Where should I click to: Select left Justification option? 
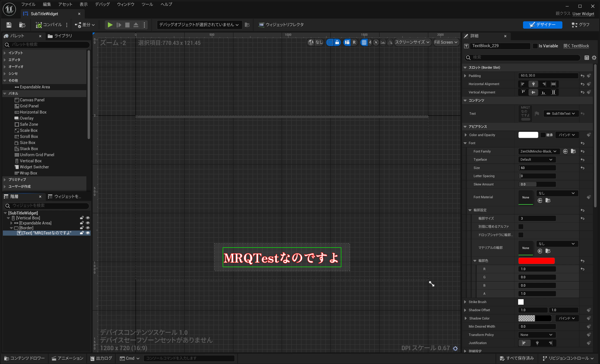[x=524, y=343]
